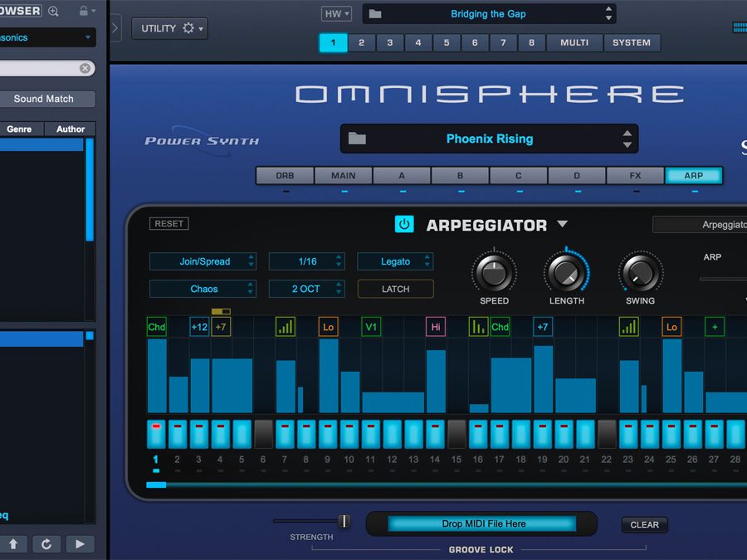
Task: Click the Author column header
Action: (x=71, y=129)
